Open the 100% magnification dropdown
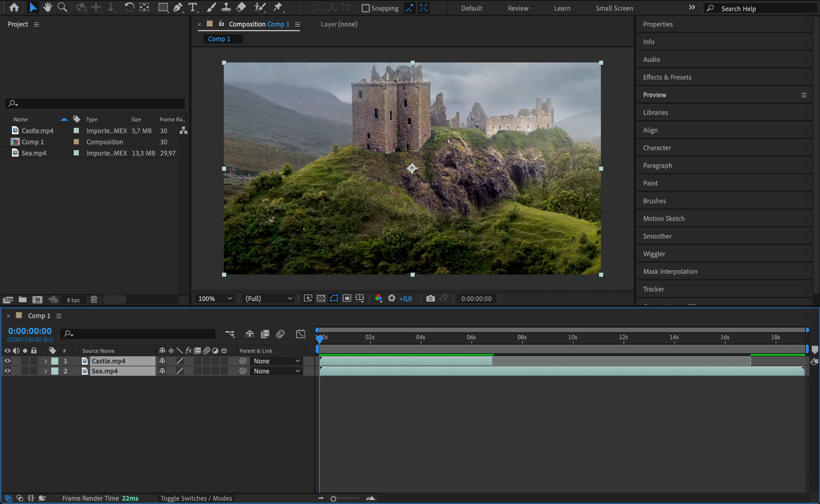 click(215, 299)
